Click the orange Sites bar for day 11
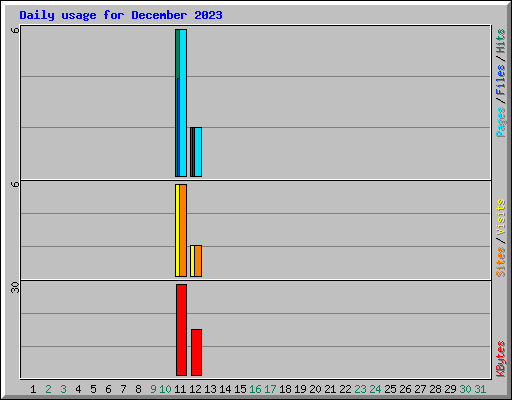Viewport: 512px width, 400px height. pos(183,230)
